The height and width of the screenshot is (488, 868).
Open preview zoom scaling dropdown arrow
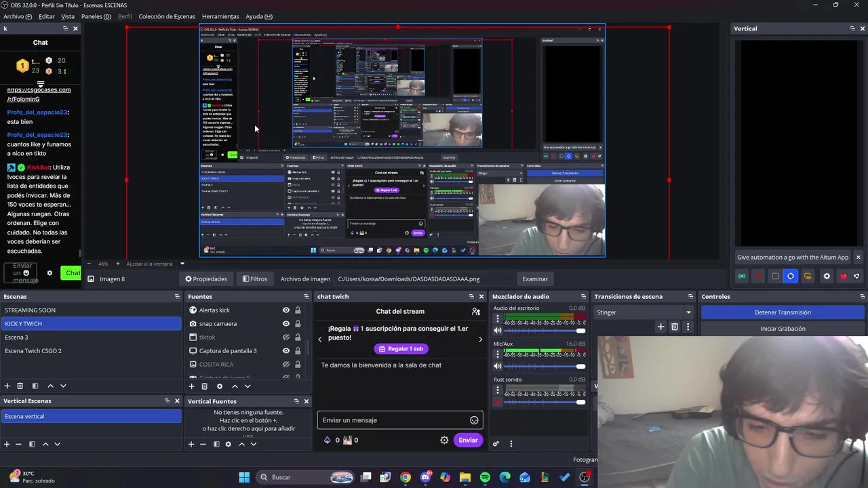182,264
